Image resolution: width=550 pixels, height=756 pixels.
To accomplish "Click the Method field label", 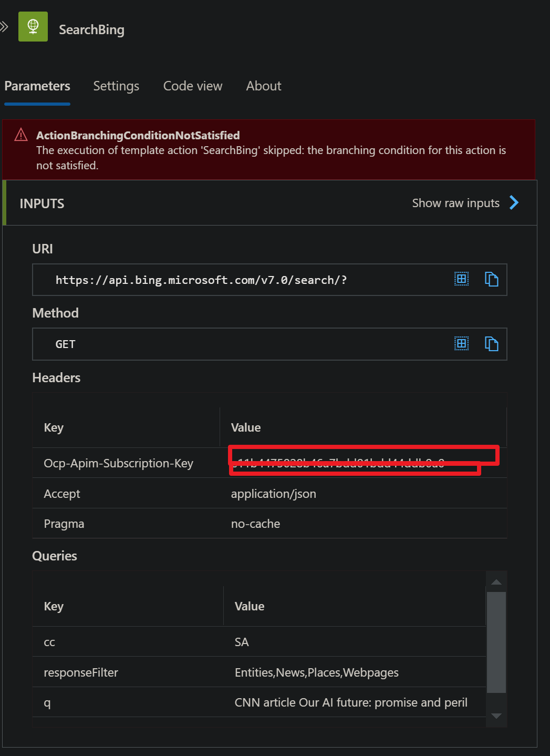I will coord(55,313).
